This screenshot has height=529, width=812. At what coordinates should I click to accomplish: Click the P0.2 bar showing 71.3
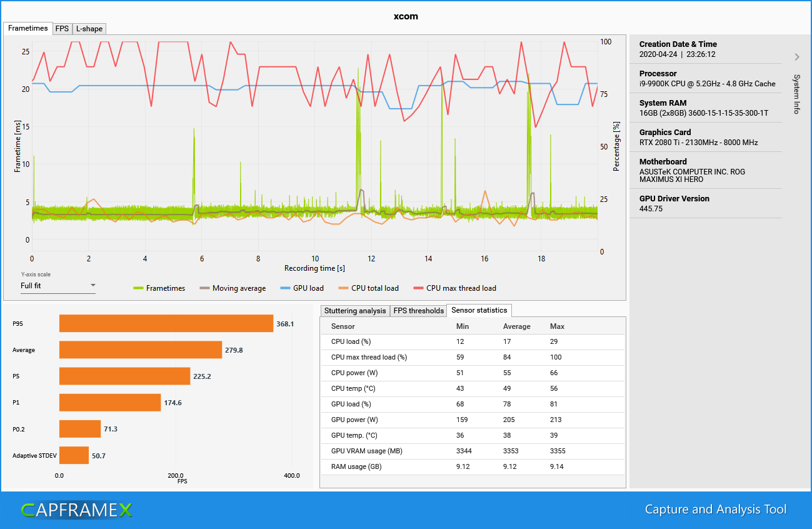pos(80,429)
